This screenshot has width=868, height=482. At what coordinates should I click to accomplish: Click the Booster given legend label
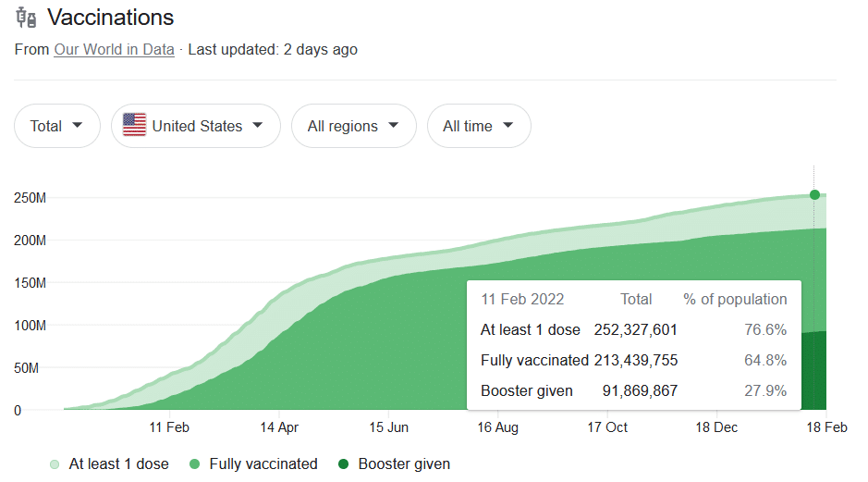coord(404,464)
